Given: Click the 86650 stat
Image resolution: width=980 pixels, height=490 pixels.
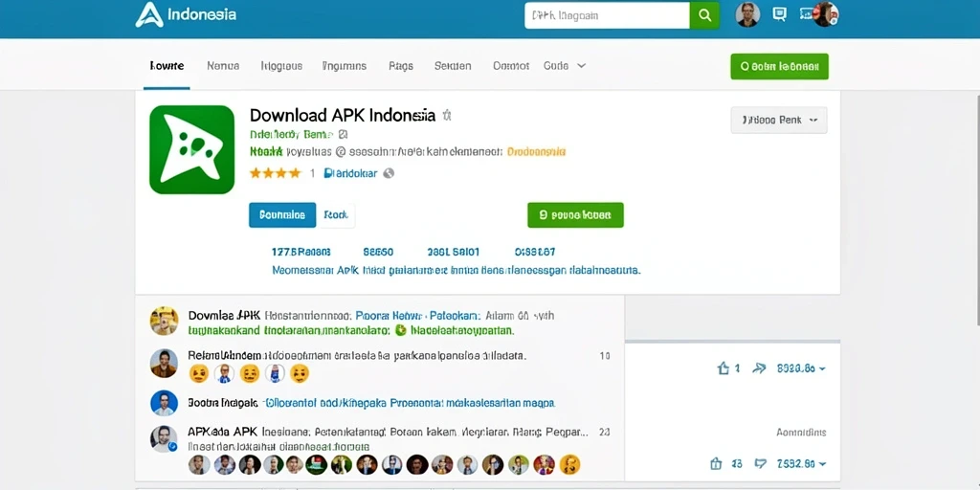Looking at the screenshot, I should pyautogui.click(x=378, y=252).
